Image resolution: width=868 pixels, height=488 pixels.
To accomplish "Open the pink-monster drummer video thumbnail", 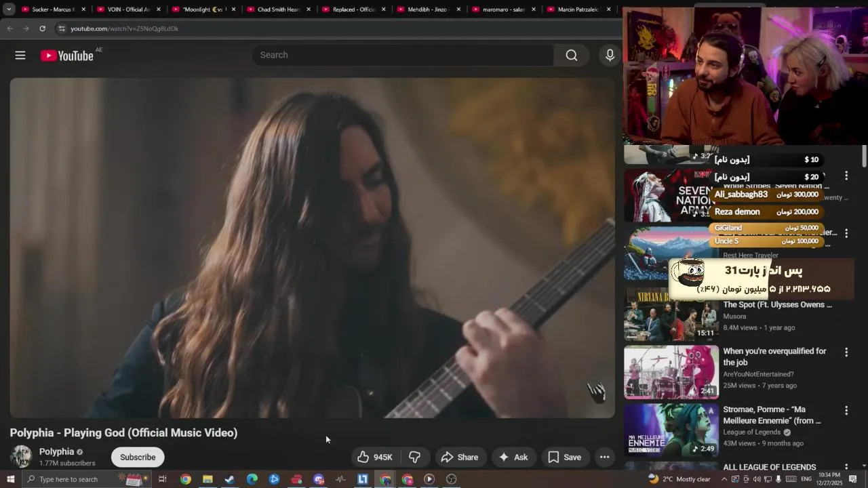I will [671, 372].
